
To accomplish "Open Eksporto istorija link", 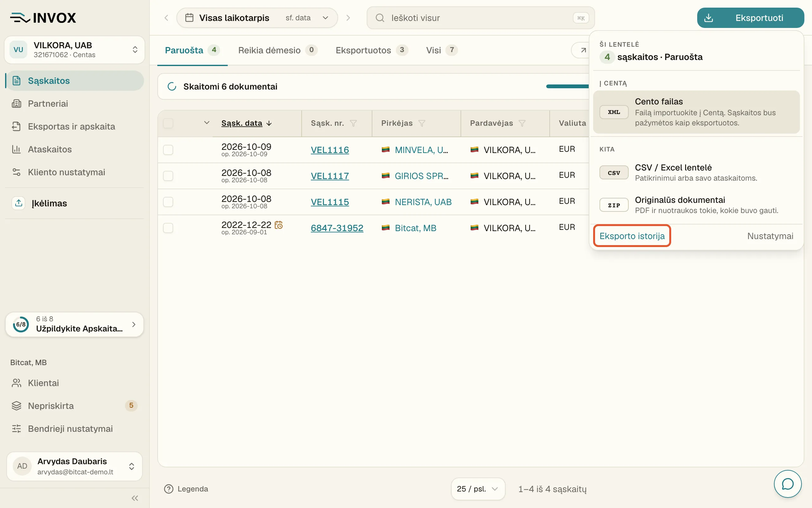I will (x=632, y=236).
